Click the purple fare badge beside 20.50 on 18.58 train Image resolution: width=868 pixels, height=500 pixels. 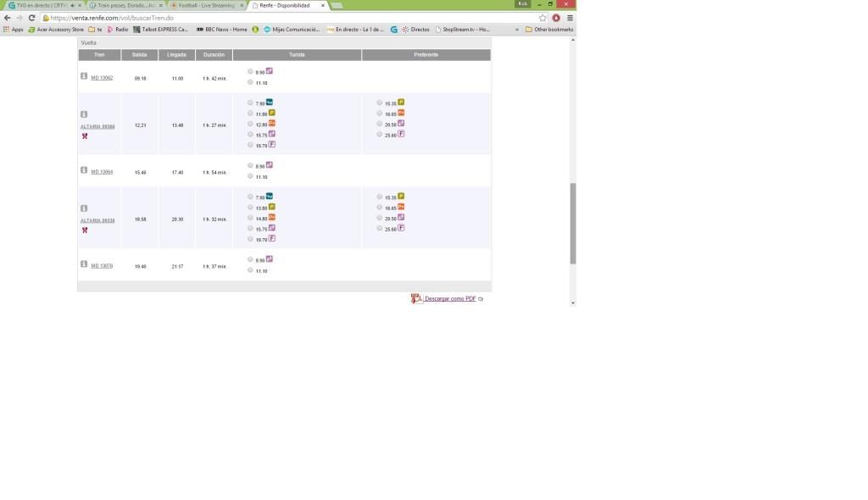[401, 217]
